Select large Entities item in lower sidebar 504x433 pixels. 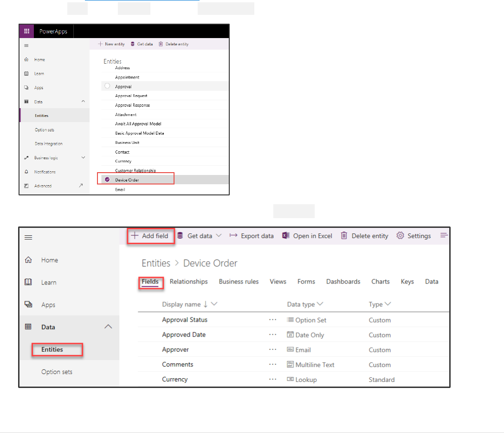coord(52,349)
